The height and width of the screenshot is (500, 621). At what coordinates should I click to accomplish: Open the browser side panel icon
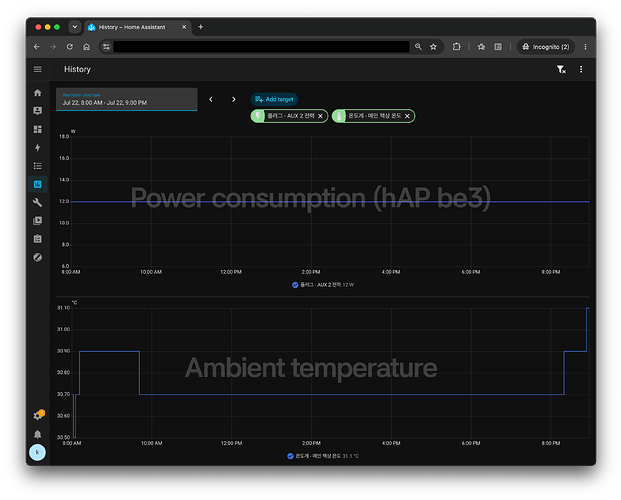pyautogui.click(x=498, y=47)
